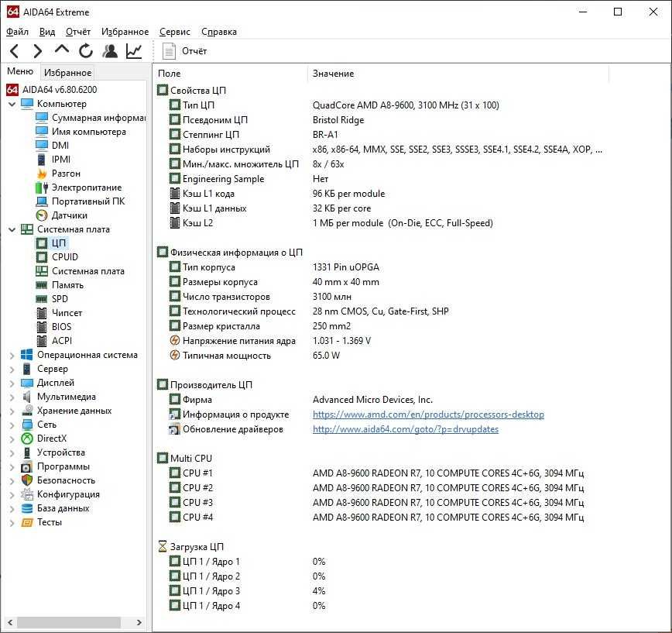The width and height of the screenshot is (672, 633).
Task: Collapse the Системная плата tree node
Action: click(x=12, y=229)
